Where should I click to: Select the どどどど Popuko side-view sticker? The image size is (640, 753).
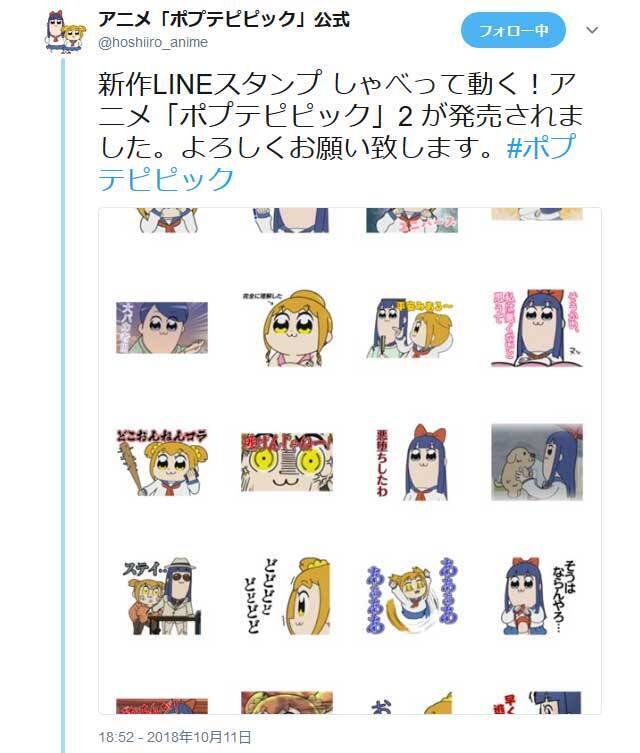(x=287, y=596)
